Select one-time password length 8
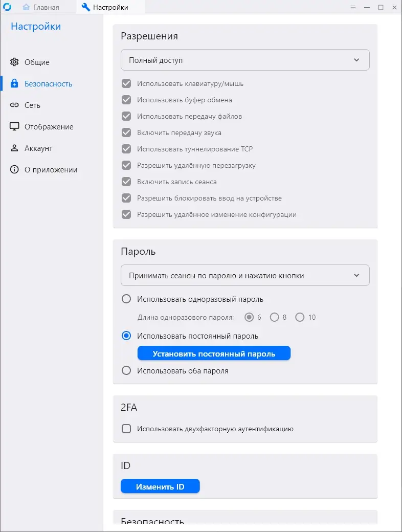 click(x=275, y=318)
